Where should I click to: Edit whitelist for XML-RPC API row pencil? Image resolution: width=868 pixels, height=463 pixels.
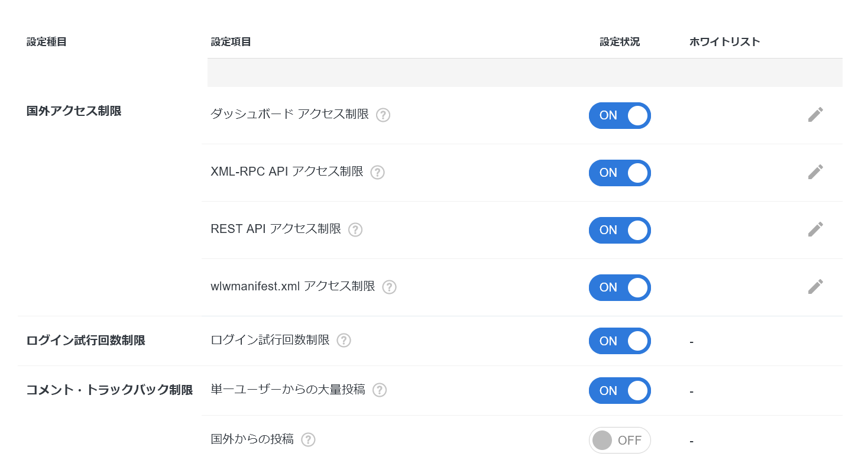coord(815,172)
